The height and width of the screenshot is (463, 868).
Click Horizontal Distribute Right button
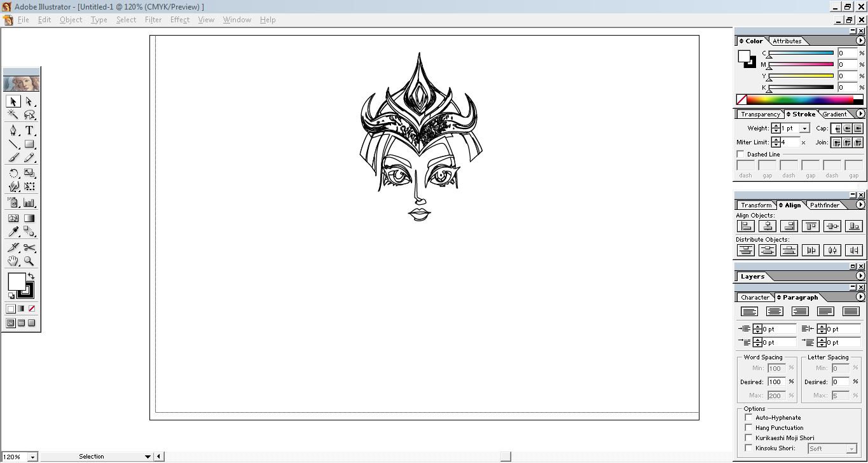[854, 250]
